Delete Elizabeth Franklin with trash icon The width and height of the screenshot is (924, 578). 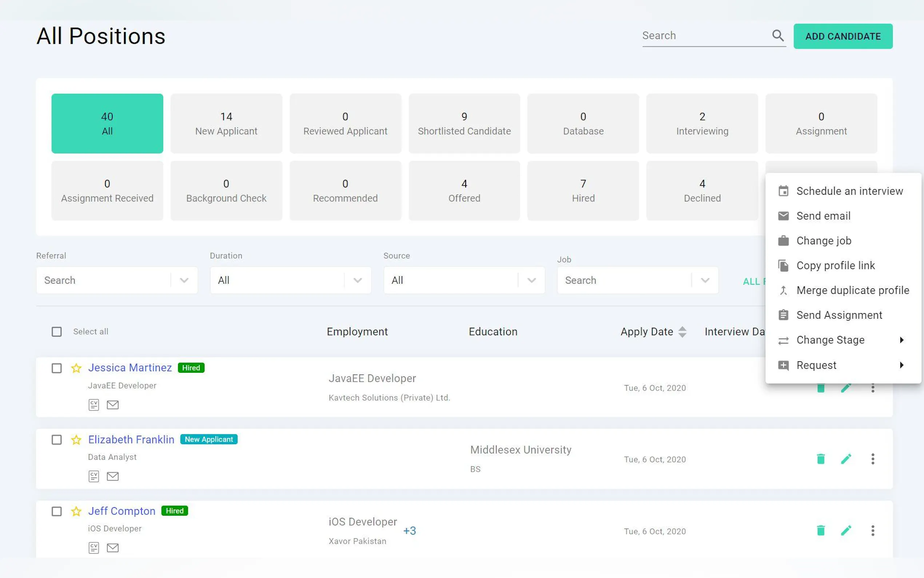820,459
